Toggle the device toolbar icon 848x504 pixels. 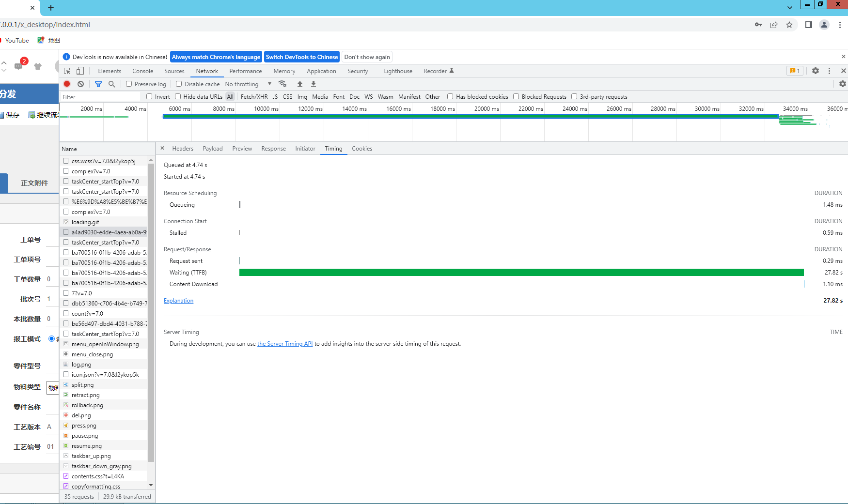click(x=80, y=71)
